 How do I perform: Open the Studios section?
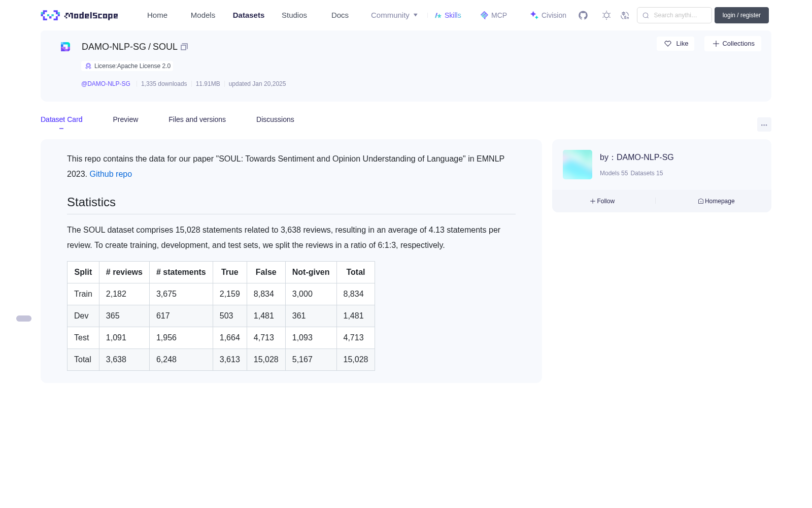294,15
